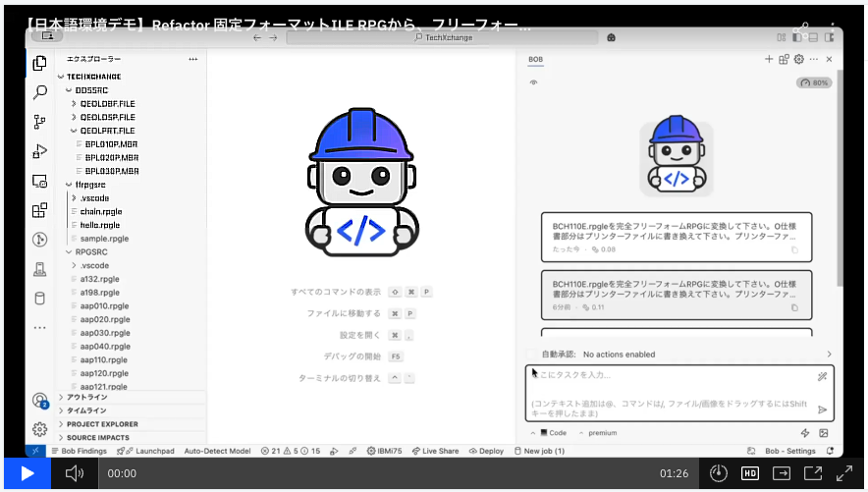Toggle the auto-approve checkbox
Screen dimensions: 868x492
click(x=531, y=355)
